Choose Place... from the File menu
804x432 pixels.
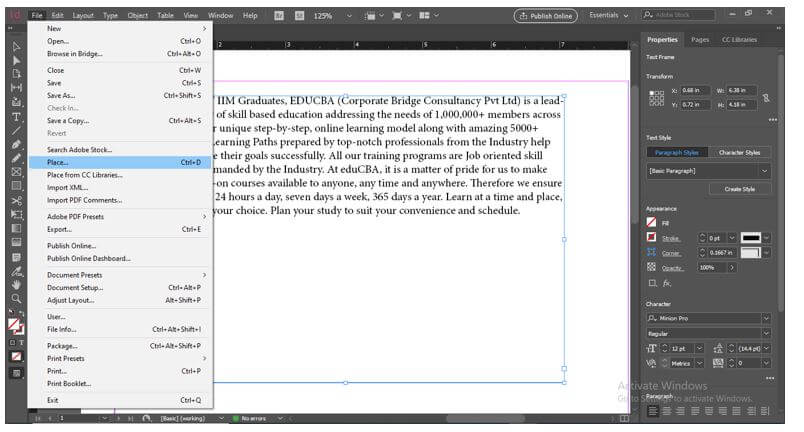click(120, 162)
